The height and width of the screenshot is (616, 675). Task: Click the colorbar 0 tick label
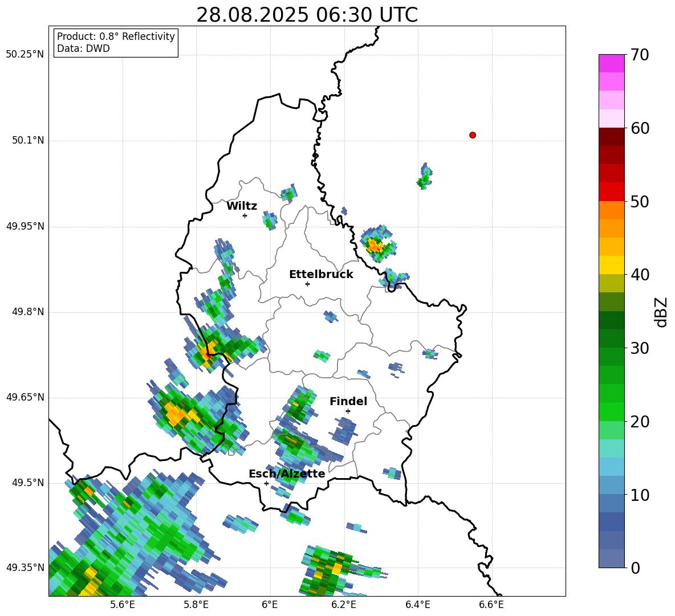click(x=635, y=568)
